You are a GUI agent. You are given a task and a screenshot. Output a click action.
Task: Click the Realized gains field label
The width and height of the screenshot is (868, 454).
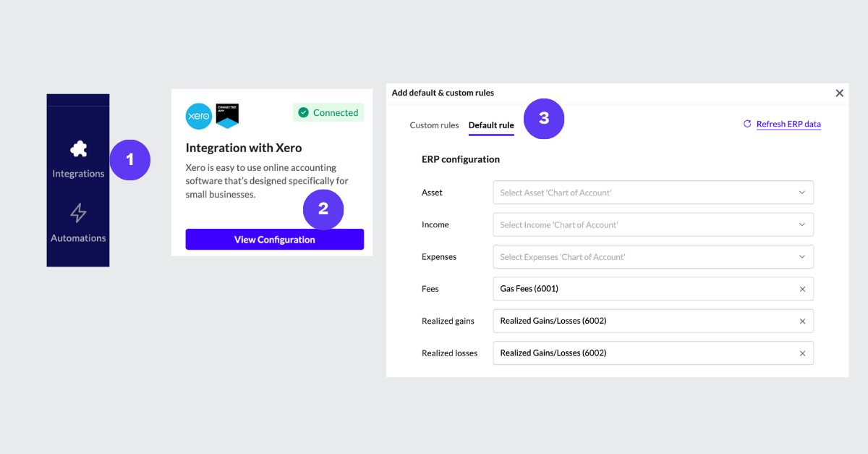point(448,321)
